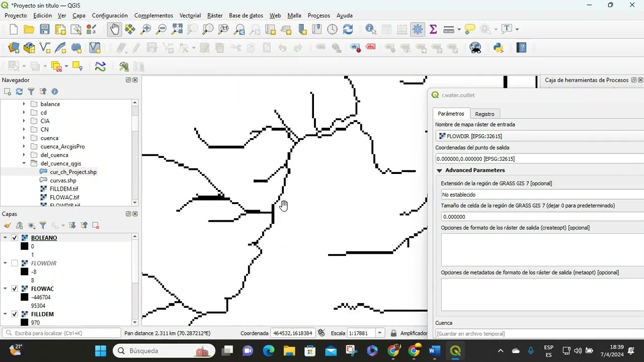Open the Vectorial menu
The width and height of the screenshot is (644, 362).
[x=190, y=16]
